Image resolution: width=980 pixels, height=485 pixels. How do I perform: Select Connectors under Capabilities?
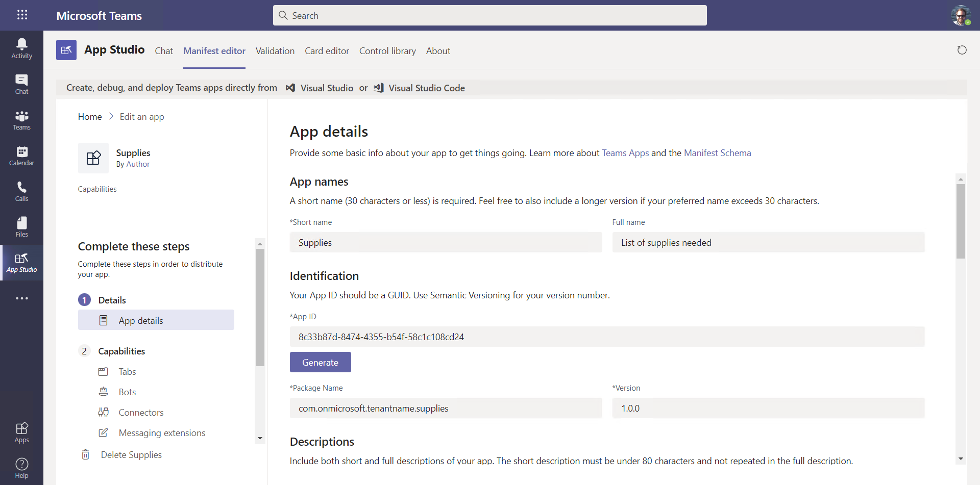click(141, 413)
